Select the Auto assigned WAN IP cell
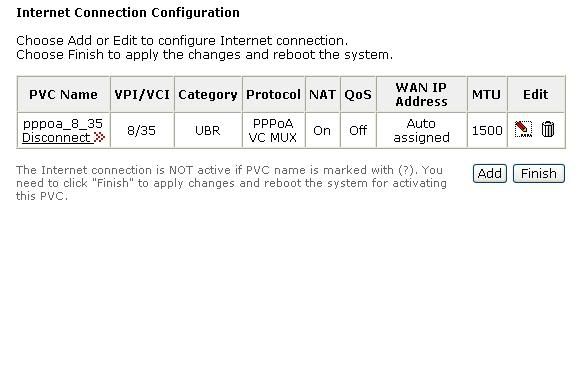This screenshot has height=384, width=588. (422, 130)
